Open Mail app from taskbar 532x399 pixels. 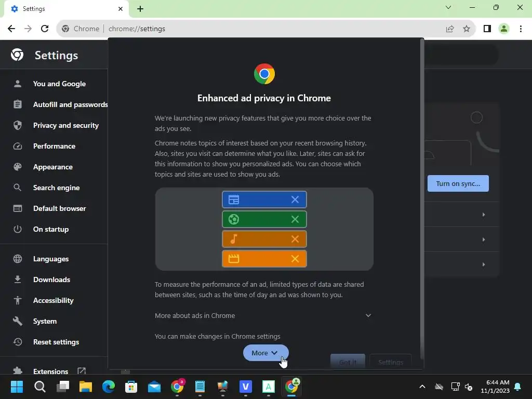(x=154, y=387)
